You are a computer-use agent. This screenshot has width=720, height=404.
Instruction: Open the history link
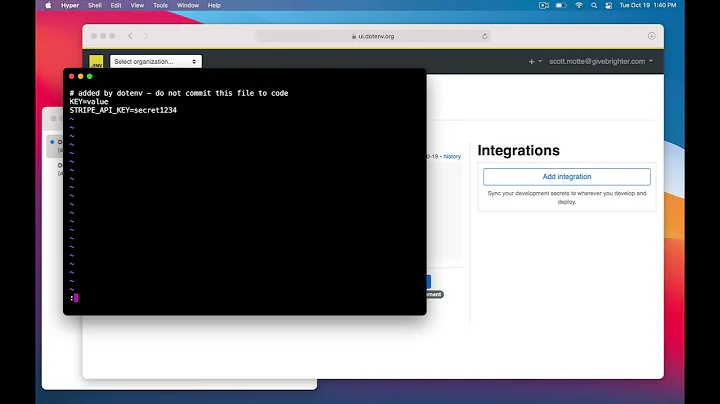tap(452, 157)
